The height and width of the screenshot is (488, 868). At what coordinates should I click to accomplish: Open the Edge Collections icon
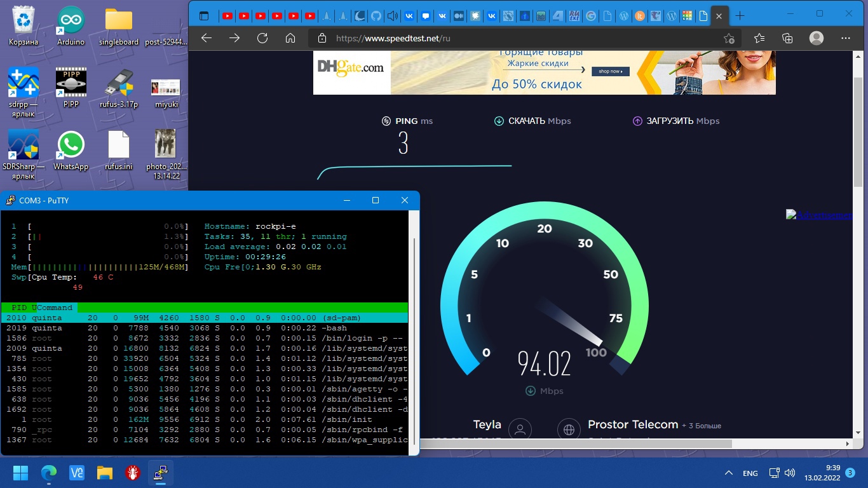[787, 38]
